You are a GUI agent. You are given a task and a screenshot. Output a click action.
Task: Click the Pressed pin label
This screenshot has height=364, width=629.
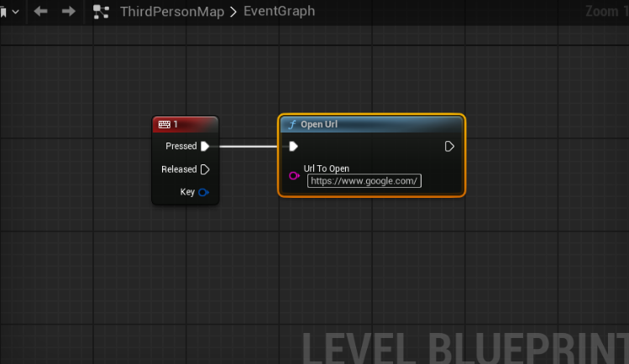coord(181,146)
